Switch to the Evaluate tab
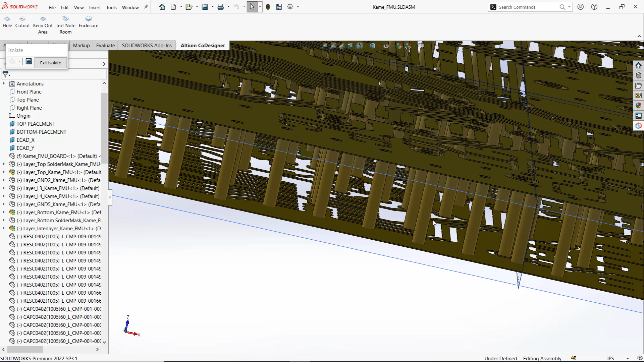This screenshot has width=644, height=362. pos(105,46)
